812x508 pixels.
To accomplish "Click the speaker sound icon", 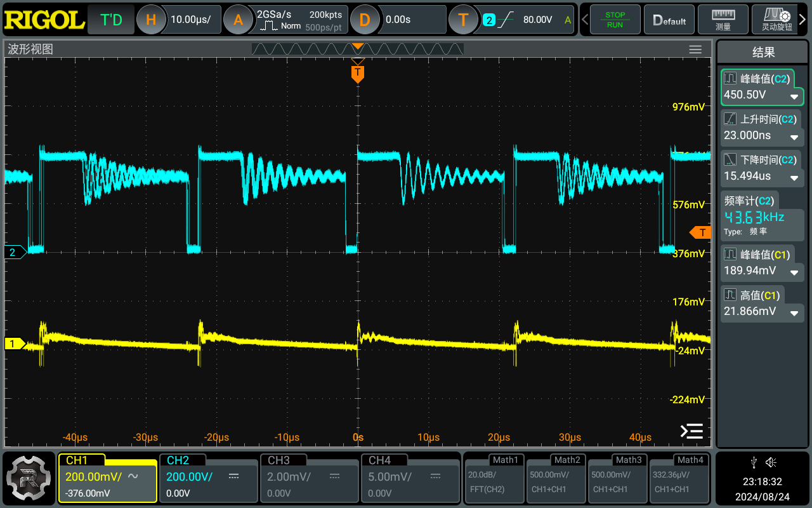I will click(771, 462).
